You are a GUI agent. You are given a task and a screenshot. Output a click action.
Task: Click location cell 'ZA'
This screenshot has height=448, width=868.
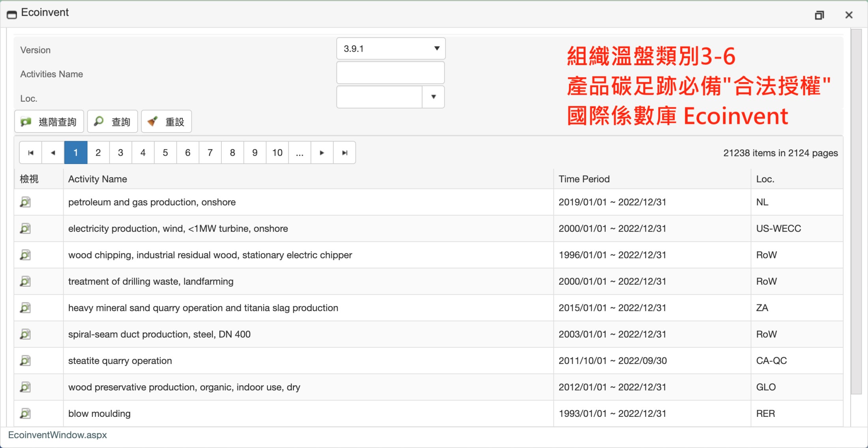762,308
